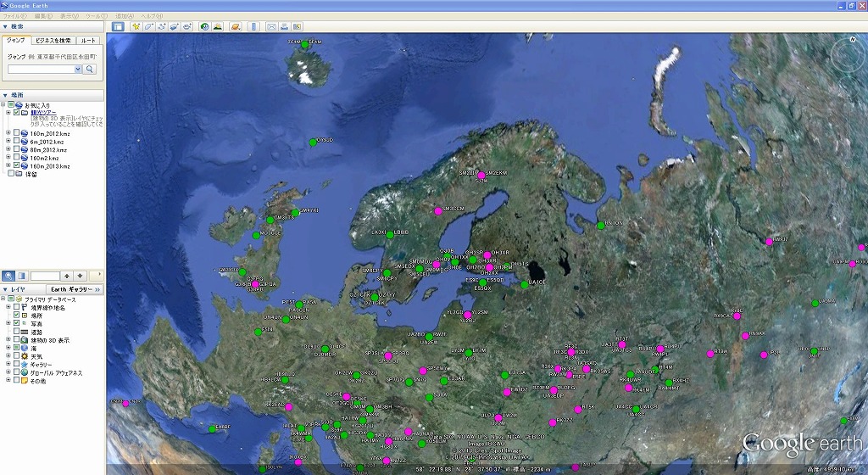The image size is (868, 475).
Task: Expand the 6m_2012.kmz tree node
Action: pyautogui.click(x=8, y=141)
